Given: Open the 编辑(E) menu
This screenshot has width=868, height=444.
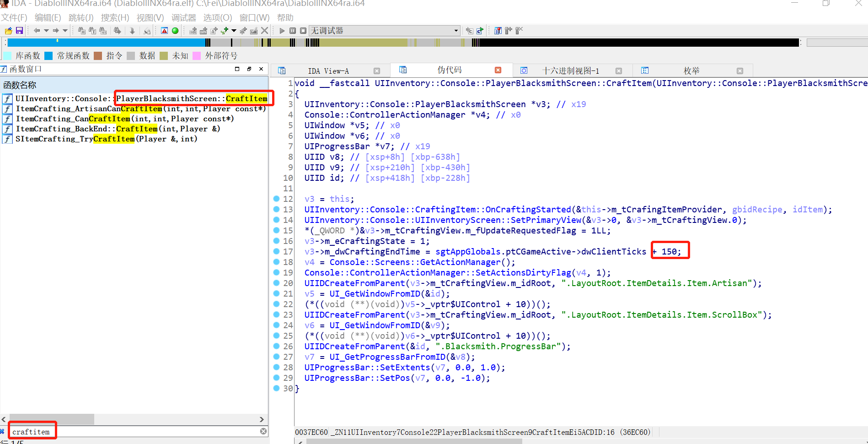Looking at the screenshot, I should click(x=48, y=18).
